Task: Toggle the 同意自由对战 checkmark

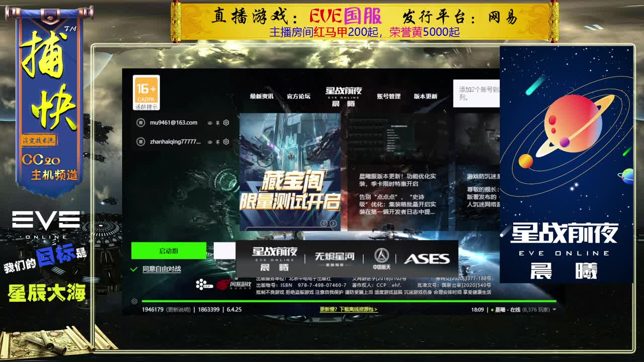Action: click(x=134, y=269)
